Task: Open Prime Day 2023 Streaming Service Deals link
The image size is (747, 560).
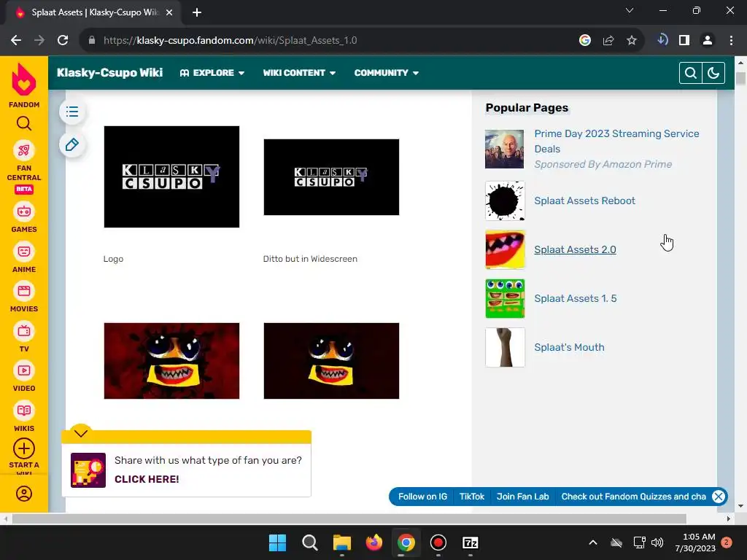Action: click(616, 141)
